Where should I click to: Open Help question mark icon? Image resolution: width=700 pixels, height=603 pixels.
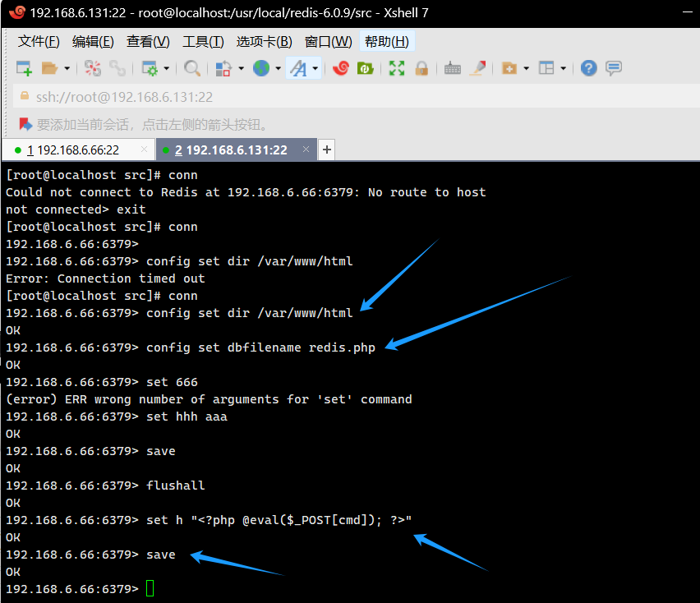click(589, 68)
